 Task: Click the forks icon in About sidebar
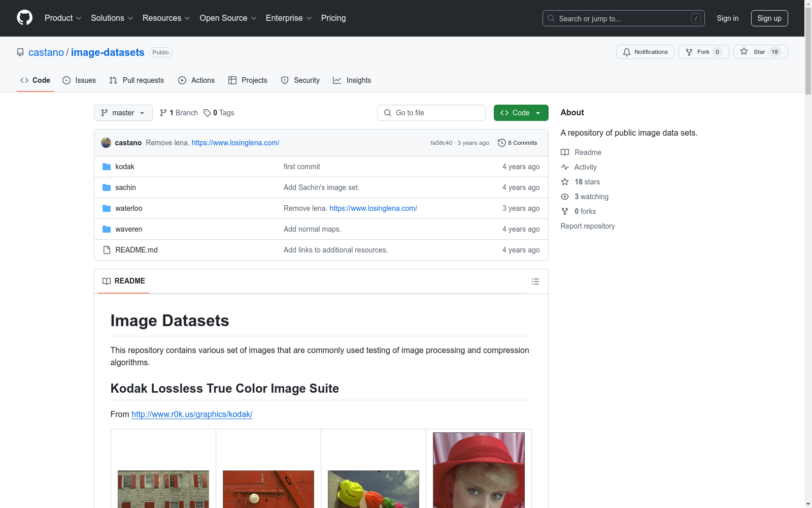[x=565, y=211]
